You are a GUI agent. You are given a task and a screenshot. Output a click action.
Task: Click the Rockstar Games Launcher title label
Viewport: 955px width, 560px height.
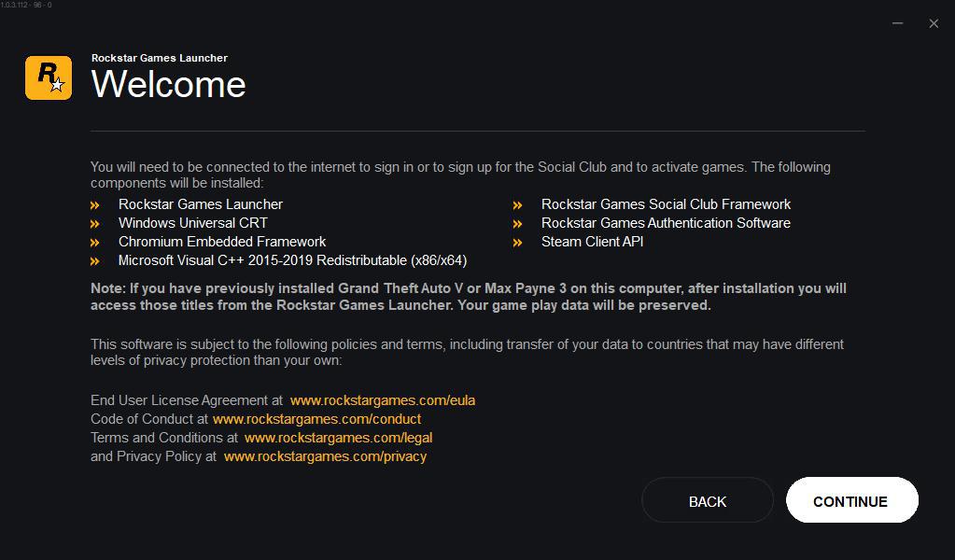tap(160, 58)
